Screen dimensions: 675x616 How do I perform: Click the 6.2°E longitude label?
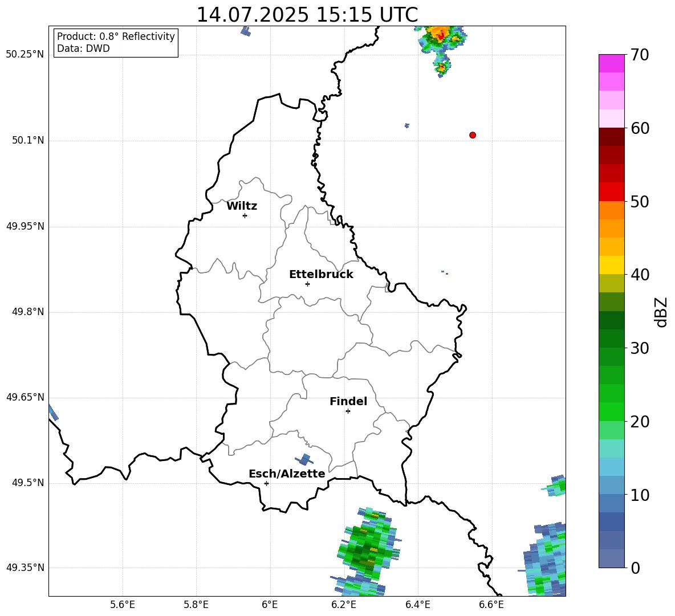(344, 605)
